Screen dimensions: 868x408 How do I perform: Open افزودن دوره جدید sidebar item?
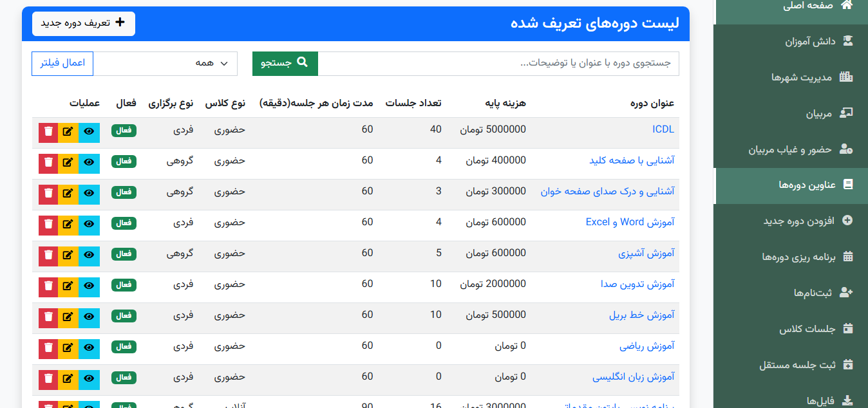click(x=791, y=221)
